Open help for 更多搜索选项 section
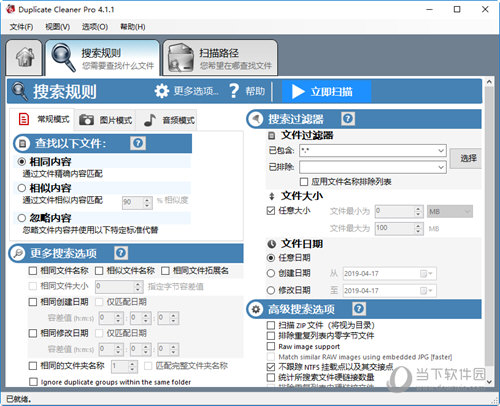500x406 pixels. click(x=121, y=253)
